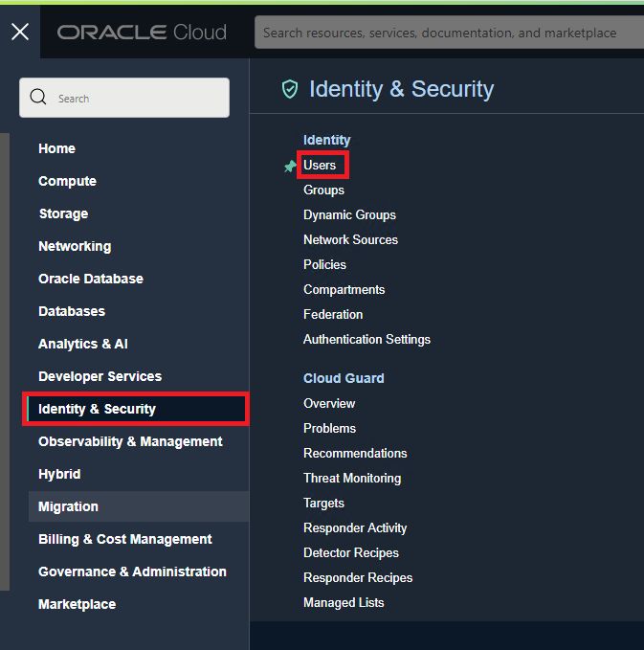The width and height of the screenshot is (644, 650).
Task: Click the Oracle Cloud logo
Action: pyautogui.click(x=142, y=33)
